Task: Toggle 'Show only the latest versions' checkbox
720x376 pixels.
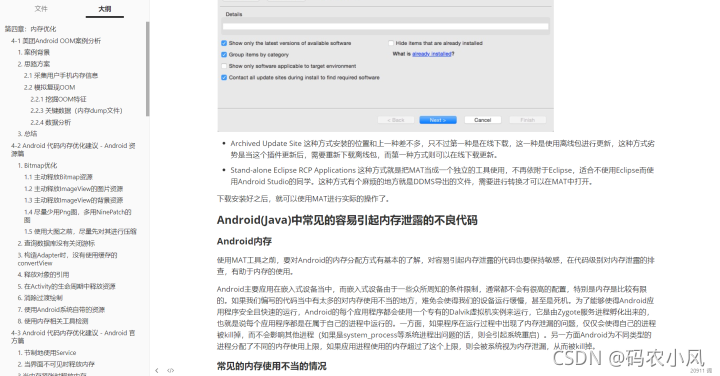Action: [x=224, y=43]
